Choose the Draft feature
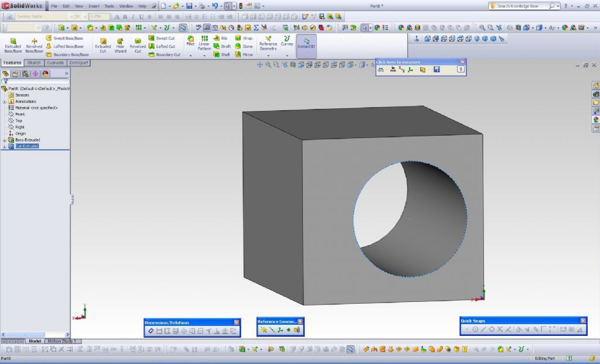 222,46
